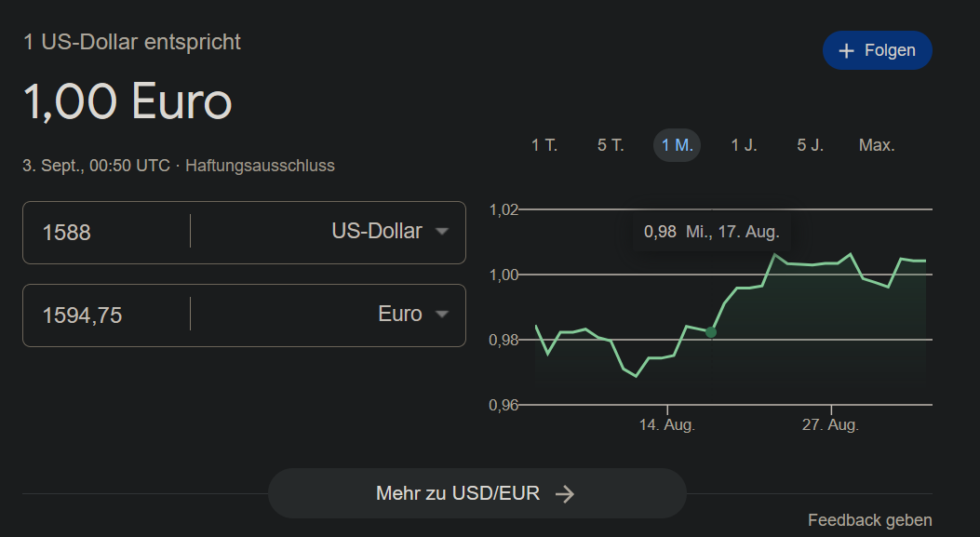
Task: Switch chart to 5 T. range
Action: [611, 145]
